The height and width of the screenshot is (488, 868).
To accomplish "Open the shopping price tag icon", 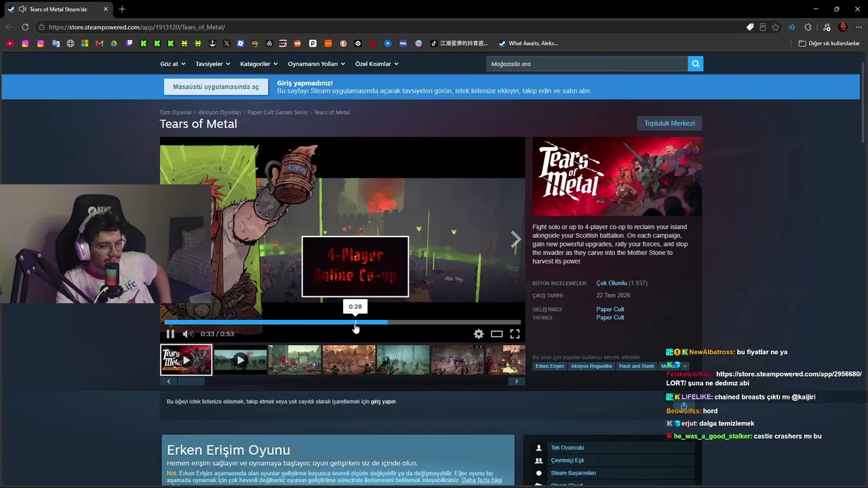I will tap(750, 27).
